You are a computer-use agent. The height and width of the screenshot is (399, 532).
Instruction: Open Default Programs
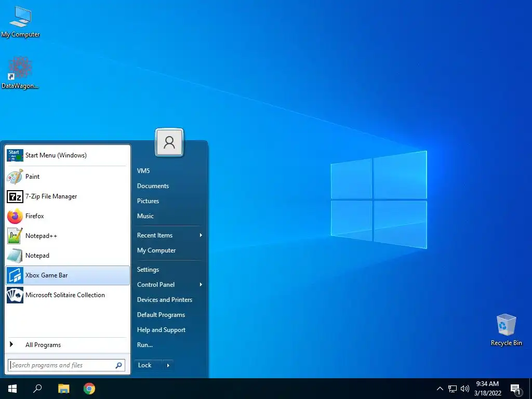(x=161, y=314)
